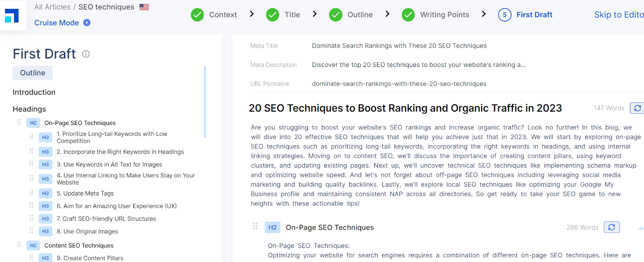This screenshot has height=262, width=644.
Task: Click the Cruise Mode play icon
Action: [87, 23]
